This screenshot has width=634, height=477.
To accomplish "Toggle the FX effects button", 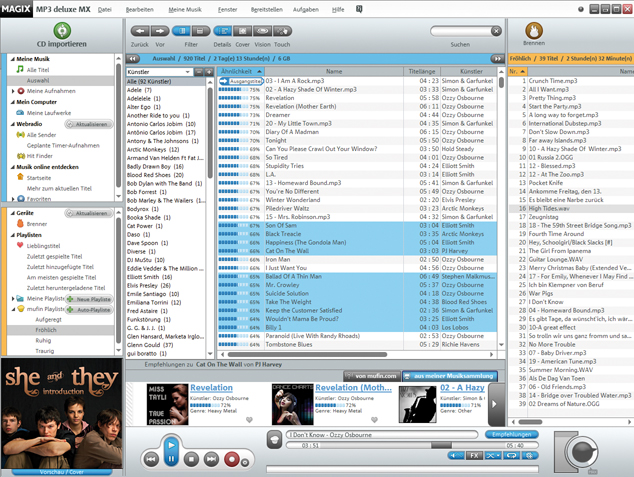I will [x=475, y=456].
